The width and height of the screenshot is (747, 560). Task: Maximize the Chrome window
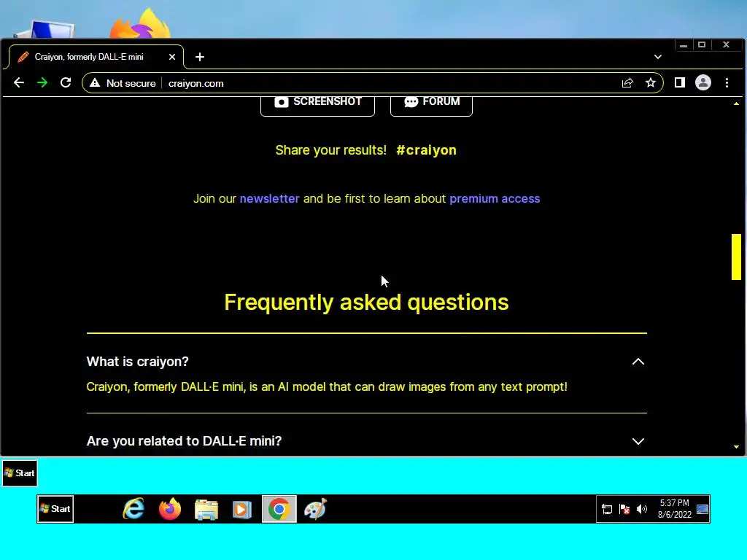[x=702, y=44]
